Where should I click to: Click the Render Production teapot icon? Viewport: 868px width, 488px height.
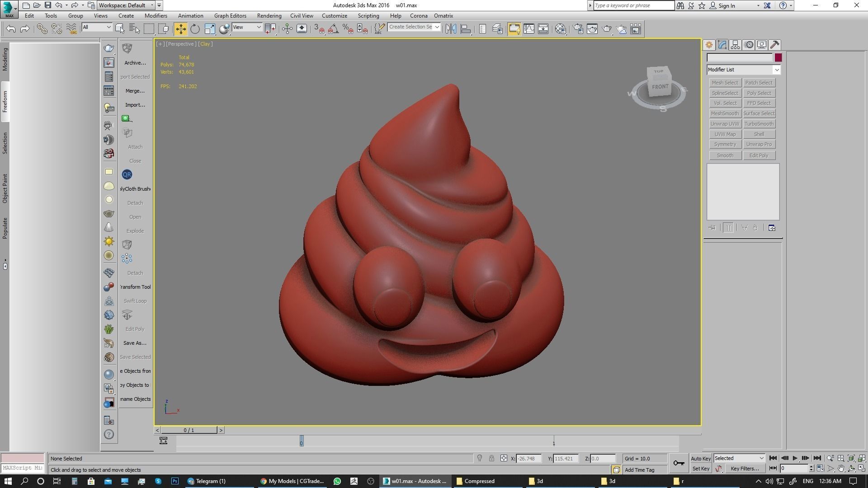607,29
